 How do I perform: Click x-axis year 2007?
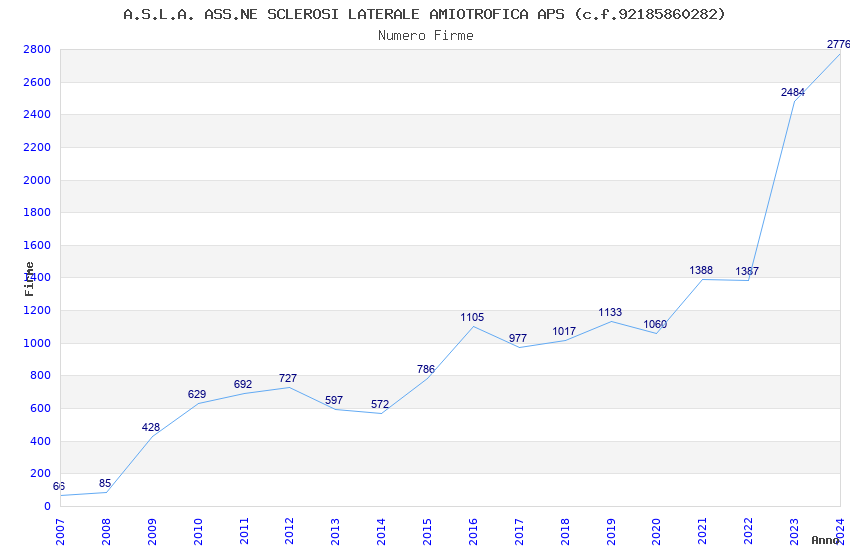pyautogui.click(x=60, y=532)
